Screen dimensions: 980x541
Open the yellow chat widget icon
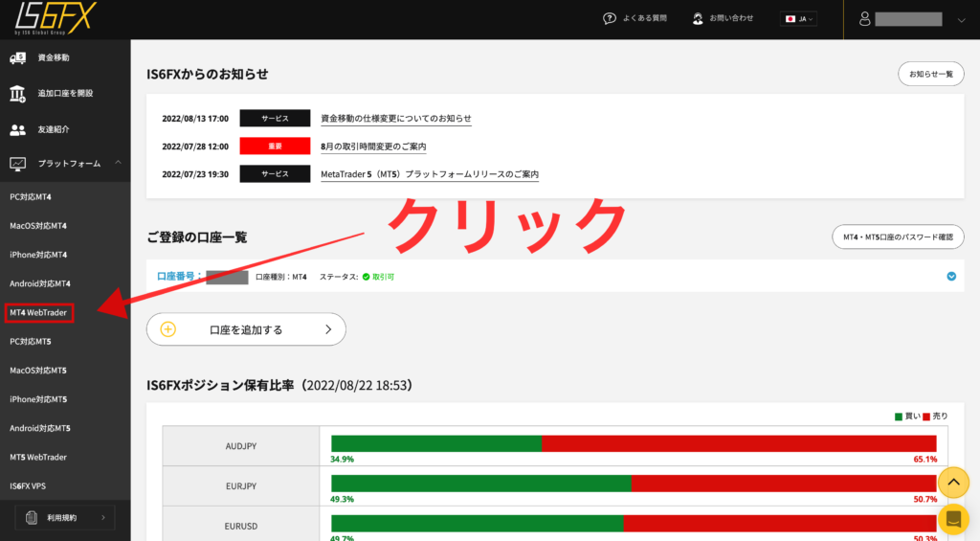click(x=953, y=519)
